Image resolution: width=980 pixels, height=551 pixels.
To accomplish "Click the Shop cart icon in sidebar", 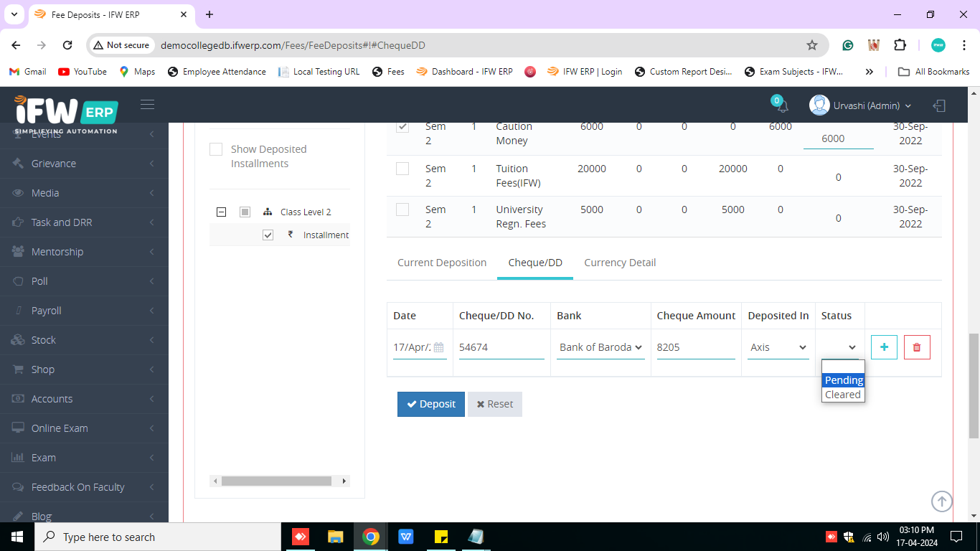I will (x=19, y=369).
